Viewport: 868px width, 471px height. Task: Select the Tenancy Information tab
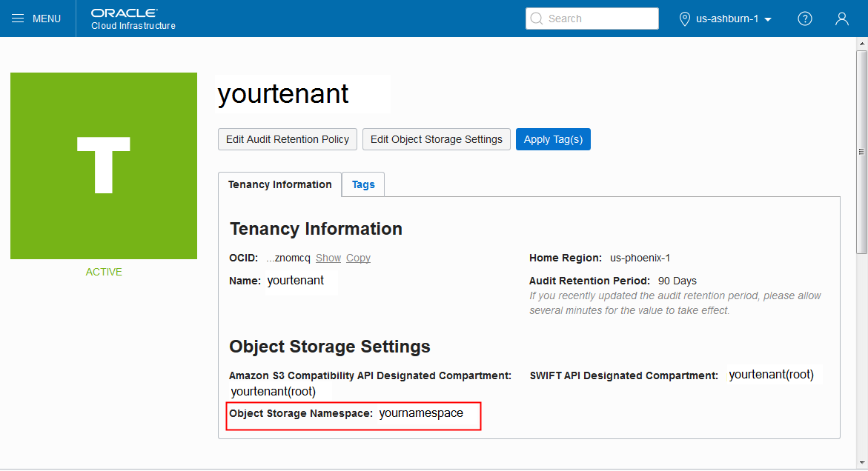click(279, 184)
